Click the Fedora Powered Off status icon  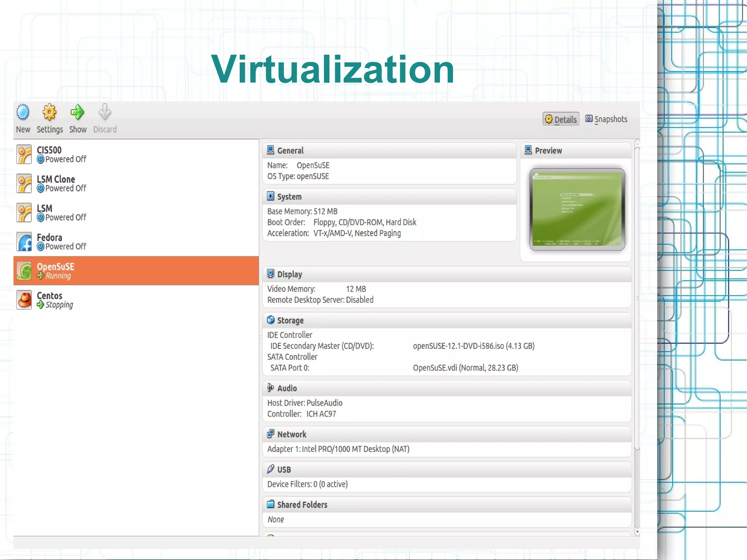click(40, 247)
